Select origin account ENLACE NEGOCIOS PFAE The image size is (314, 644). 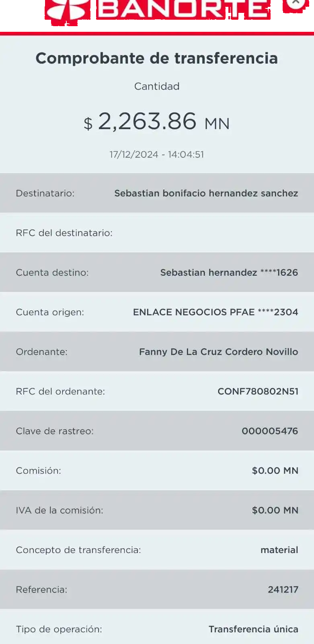pos(215,312)
